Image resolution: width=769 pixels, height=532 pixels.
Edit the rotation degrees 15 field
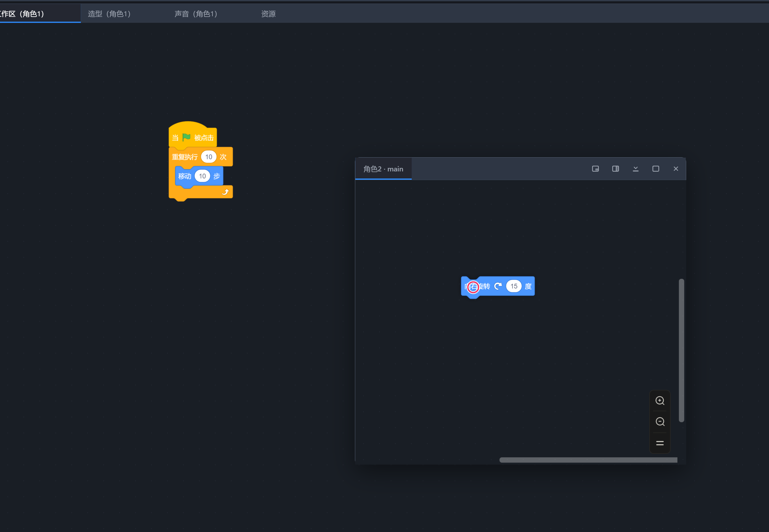click(x=514, y=286)
